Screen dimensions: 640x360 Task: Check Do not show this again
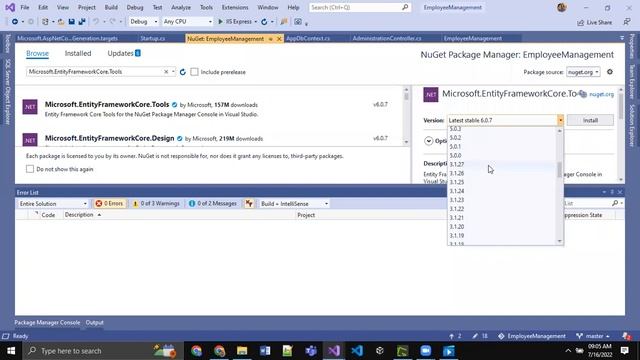click(x=30, y=169)
